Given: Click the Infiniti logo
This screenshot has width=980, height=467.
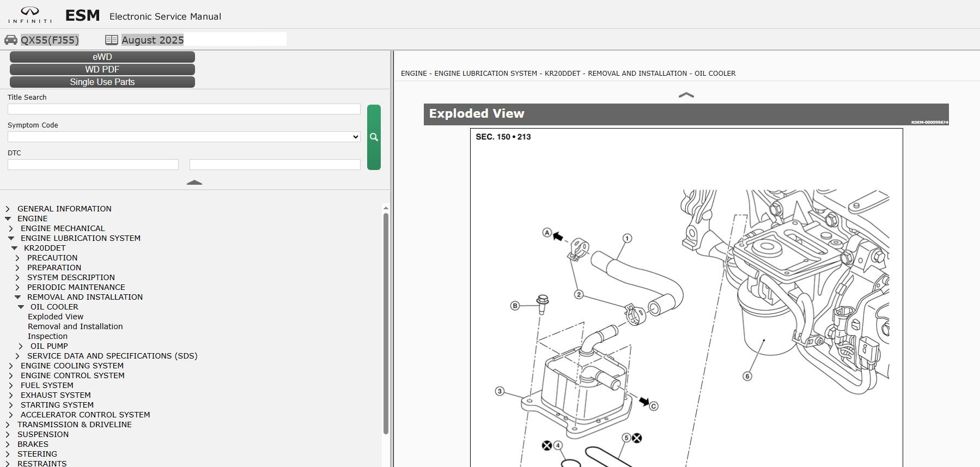Looking at the screenshot, I should (x=30, y=15).
